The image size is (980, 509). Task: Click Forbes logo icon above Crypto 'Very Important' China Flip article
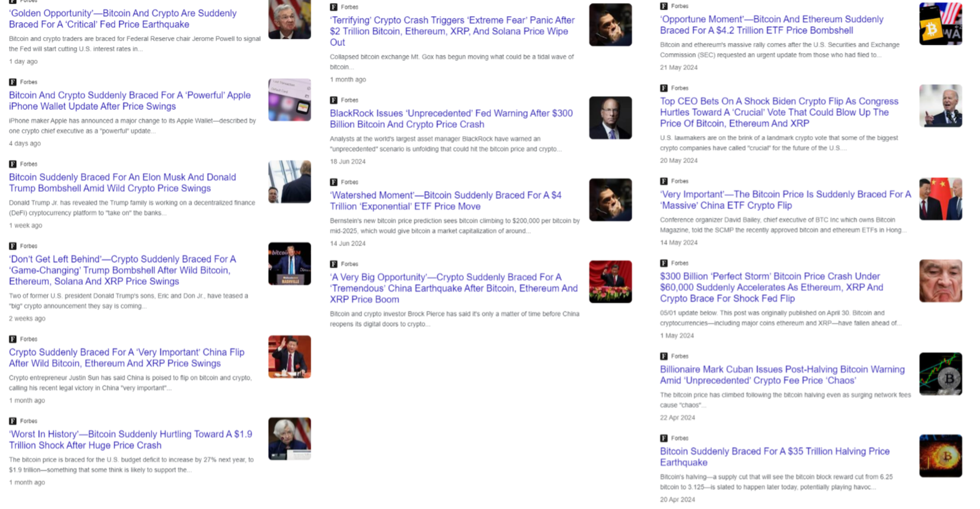(13, 339)
